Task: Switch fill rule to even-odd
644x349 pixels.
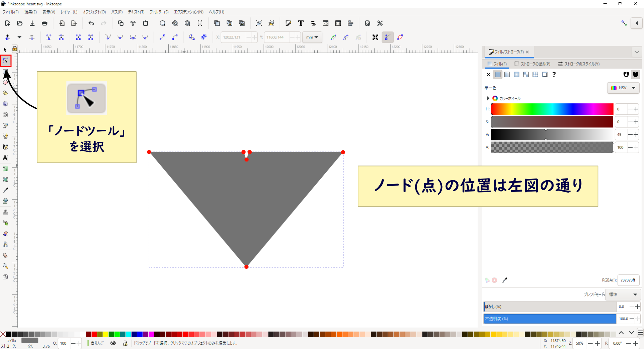Action: (x=626, y=74)
